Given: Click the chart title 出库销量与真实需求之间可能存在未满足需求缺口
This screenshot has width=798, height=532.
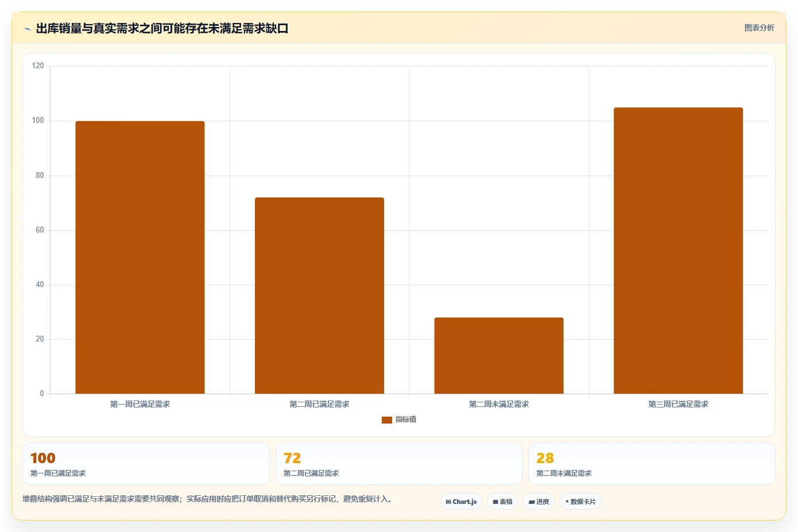Looking at the screenshot, I should coord(162,28).
